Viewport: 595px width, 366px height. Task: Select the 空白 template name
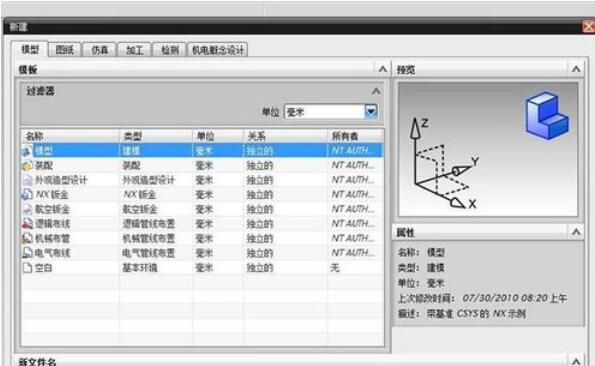(43, 268)
